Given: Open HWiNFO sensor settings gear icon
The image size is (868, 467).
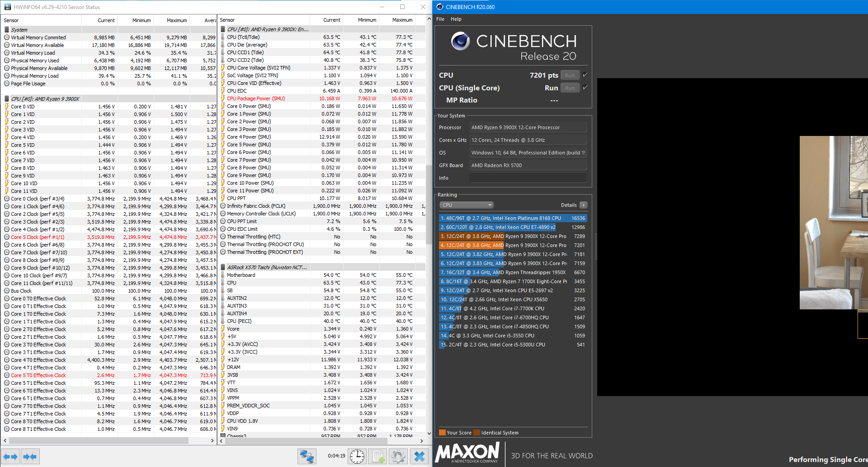Looking at the screenshot, I should point(398,457).
